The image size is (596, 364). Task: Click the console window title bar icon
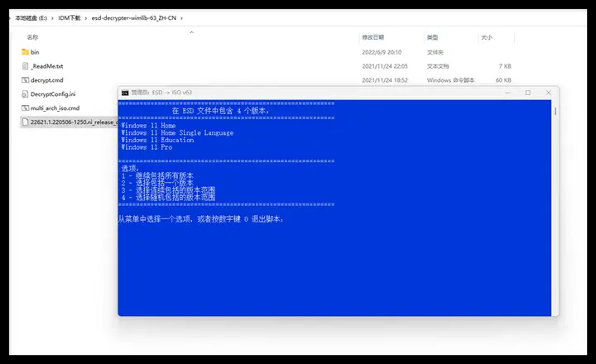[125, 93]
